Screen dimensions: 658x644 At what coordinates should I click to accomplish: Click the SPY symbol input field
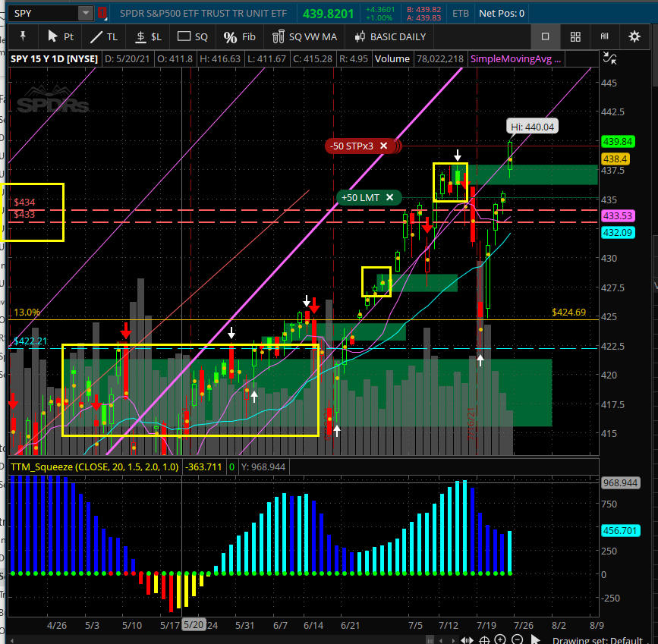click(43, 13)
